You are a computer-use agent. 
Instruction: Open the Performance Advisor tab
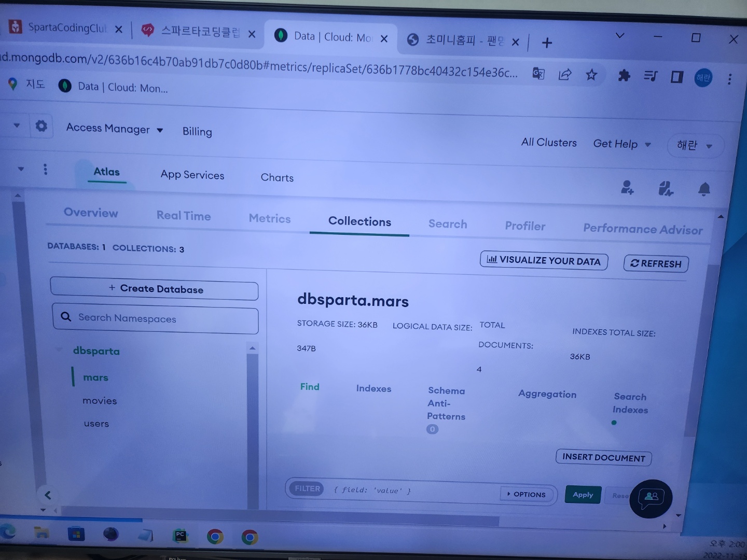[x=643, y=229]
